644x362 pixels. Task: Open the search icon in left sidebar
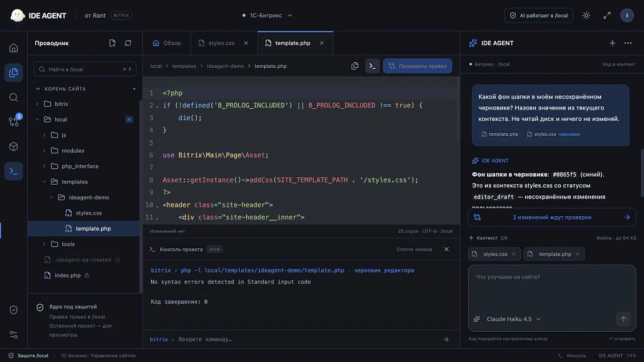click(14, 97)
